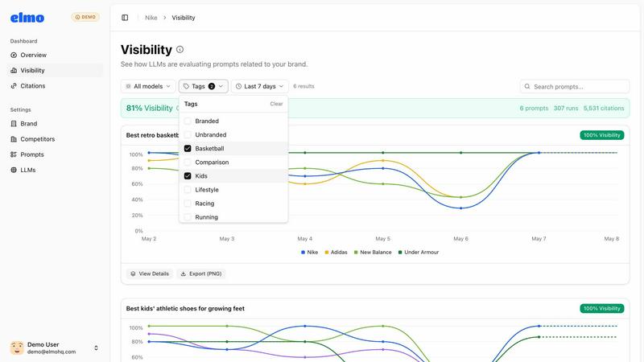Screen dimensions: 644x362
Task: Expand the Demo User account switcher
Action: (96, 348)
